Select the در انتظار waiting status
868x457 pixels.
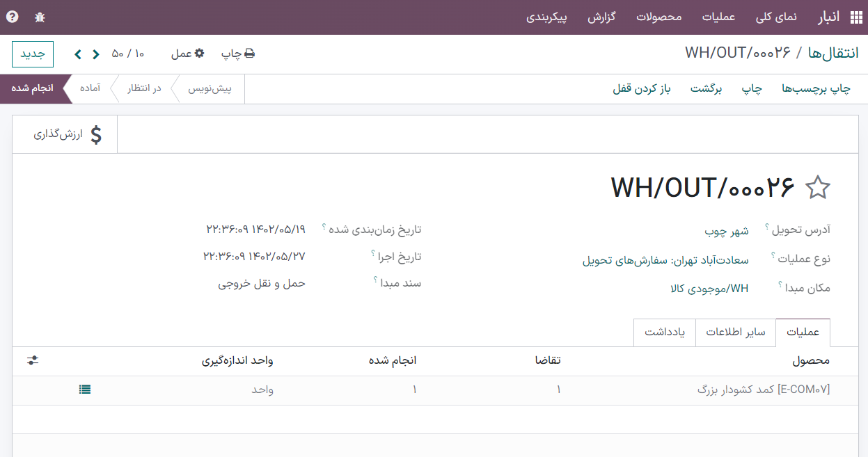pyautogui.click(x=144, y=89)
